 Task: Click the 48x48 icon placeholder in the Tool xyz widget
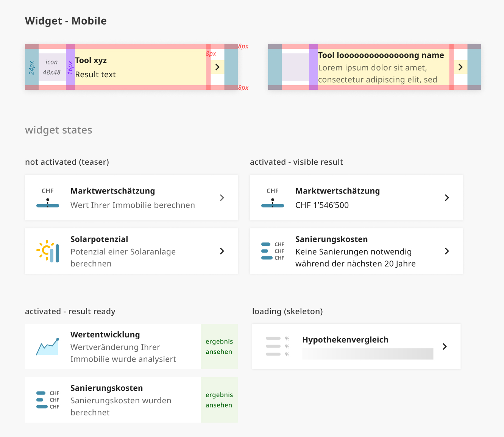[52, 67]
